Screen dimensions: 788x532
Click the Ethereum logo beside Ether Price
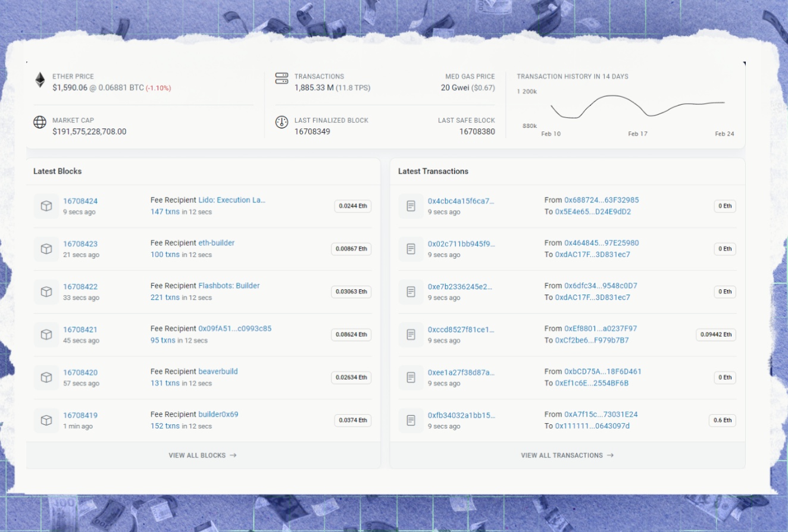(40, 80)
